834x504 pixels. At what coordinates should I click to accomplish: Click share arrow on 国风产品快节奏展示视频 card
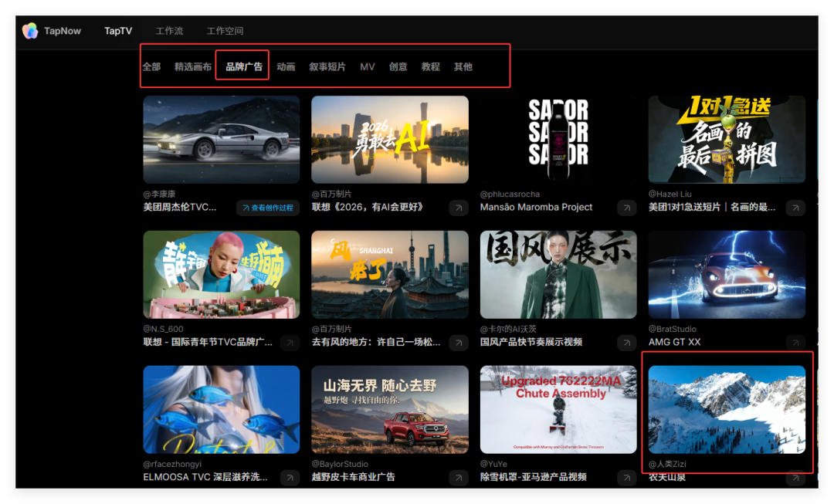(x=626, y=343)
